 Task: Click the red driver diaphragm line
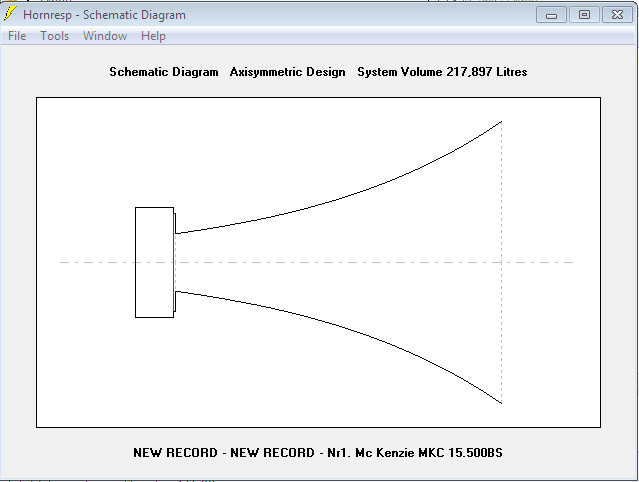click(x=174, y=262)
